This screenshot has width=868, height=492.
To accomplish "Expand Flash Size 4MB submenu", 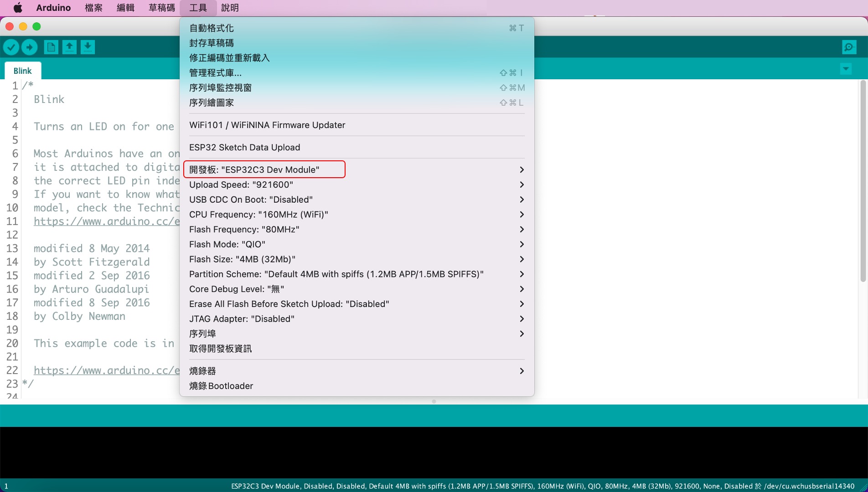I will (x=357, y=259).
